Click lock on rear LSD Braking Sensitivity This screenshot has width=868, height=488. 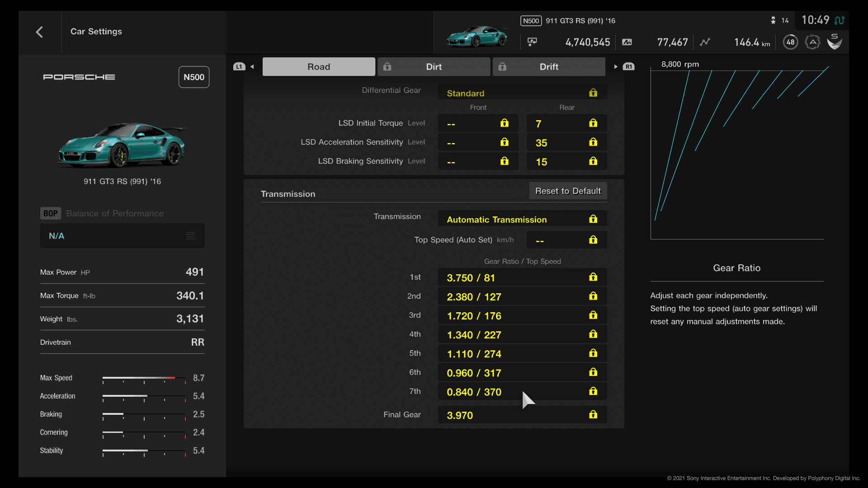[593, 161]
